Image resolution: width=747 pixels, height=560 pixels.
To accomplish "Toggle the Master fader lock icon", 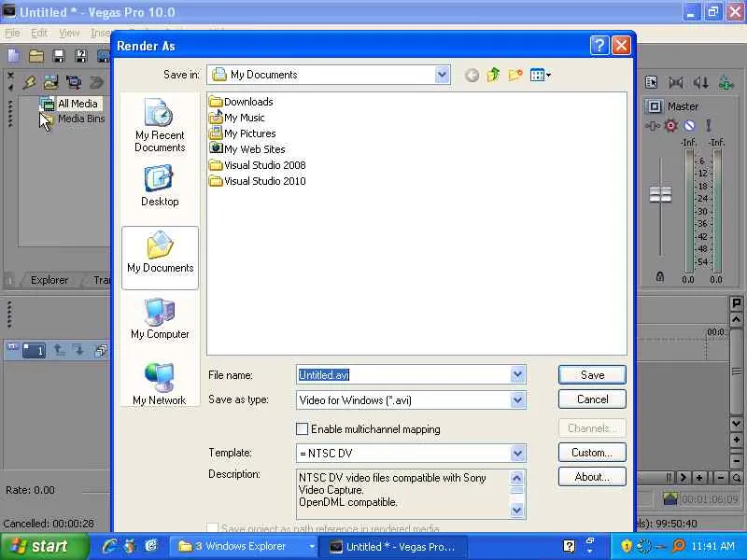I will pos(660,276).
